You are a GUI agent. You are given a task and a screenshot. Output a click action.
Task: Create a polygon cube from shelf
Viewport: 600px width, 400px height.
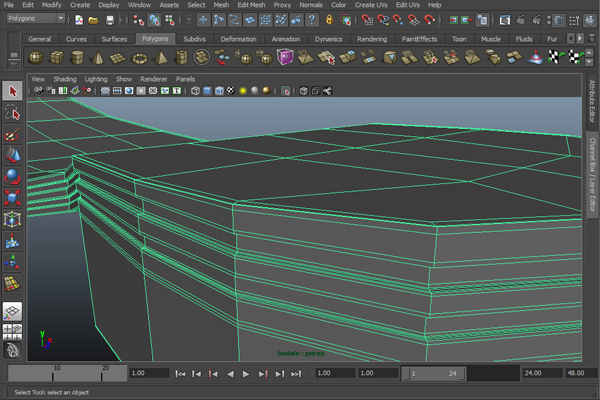point(57,58)
